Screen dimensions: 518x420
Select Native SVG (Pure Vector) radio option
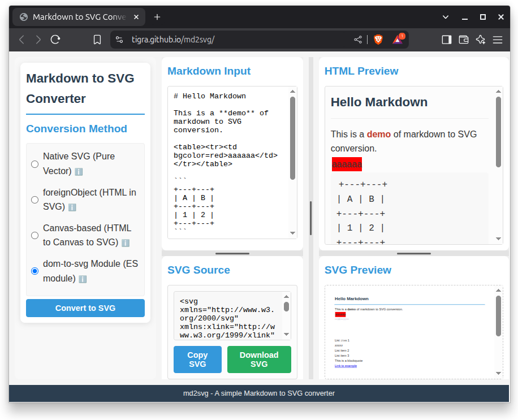35,164
